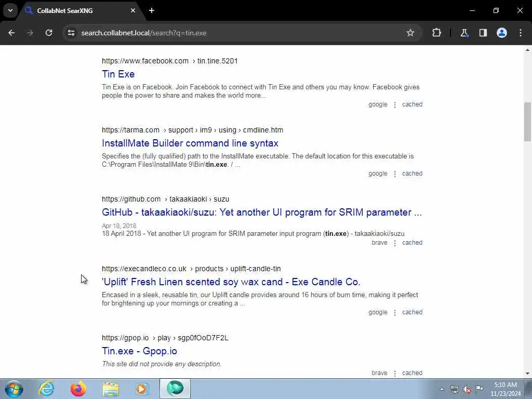532x399 pixels.
Task: Open the 'Uplift' Fresh Linen candle result
Action: pyautogui.click(x=231, y=282)
